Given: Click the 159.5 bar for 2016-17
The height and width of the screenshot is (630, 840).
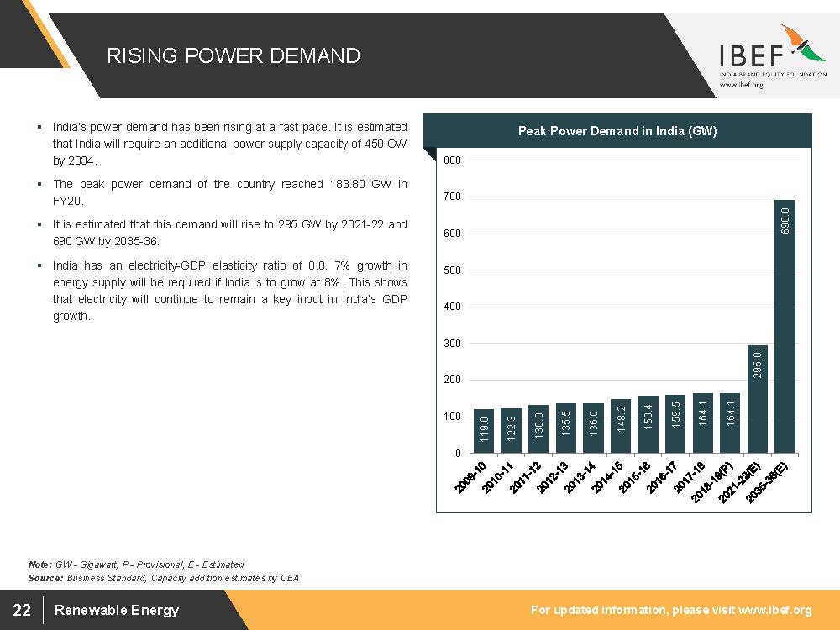Looking at the screenshot, I should [x=675, y=423].
